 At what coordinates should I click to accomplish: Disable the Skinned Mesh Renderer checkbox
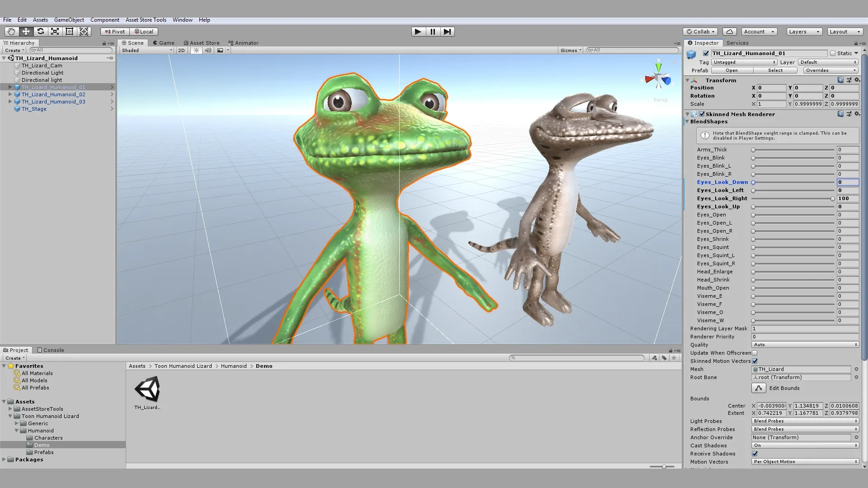click(x=702, y=114)
